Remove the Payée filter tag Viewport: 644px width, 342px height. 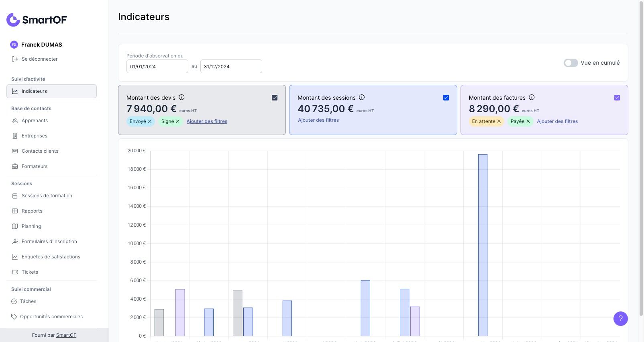click(528, 121)
